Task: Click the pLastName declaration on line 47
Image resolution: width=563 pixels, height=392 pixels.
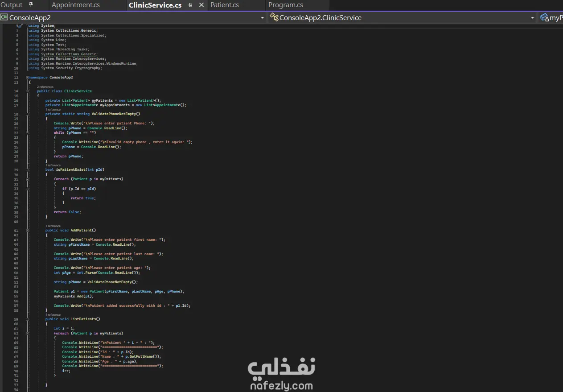Action: (x=94, y=259)
